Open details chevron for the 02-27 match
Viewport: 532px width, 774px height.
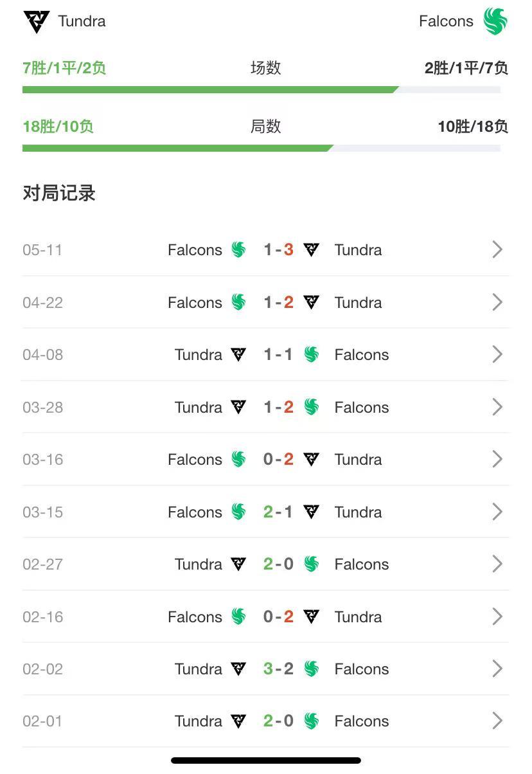click(x=497, y=564)
